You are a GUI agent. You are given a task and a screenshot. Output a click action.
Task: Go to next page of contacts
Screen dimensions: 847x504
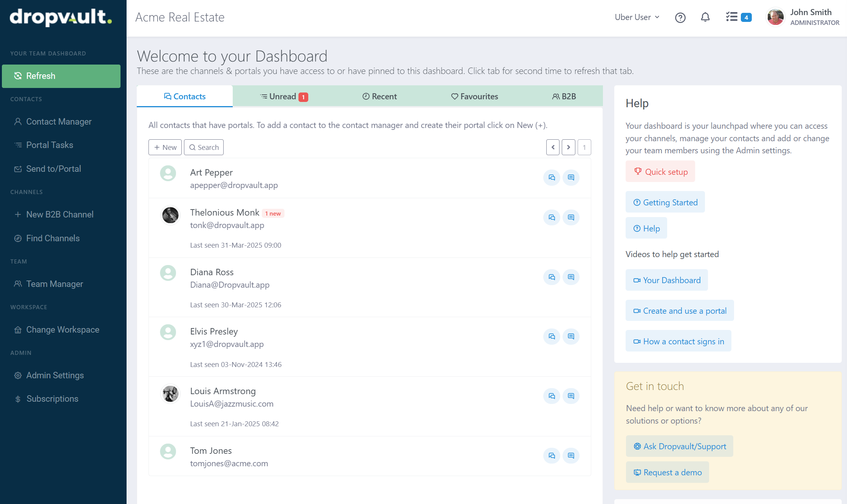pyautogui.click(x=568, y=147)
